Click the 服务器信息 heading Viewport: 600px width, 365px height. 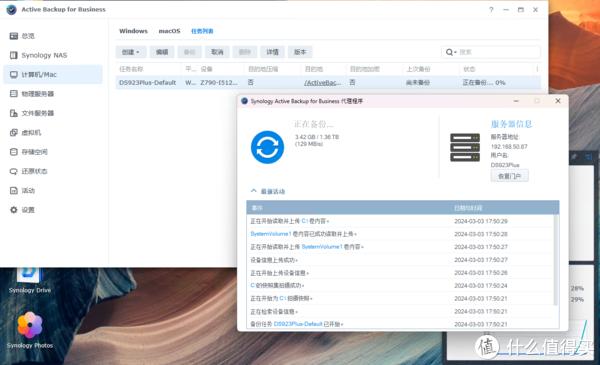tap(511, 124)
